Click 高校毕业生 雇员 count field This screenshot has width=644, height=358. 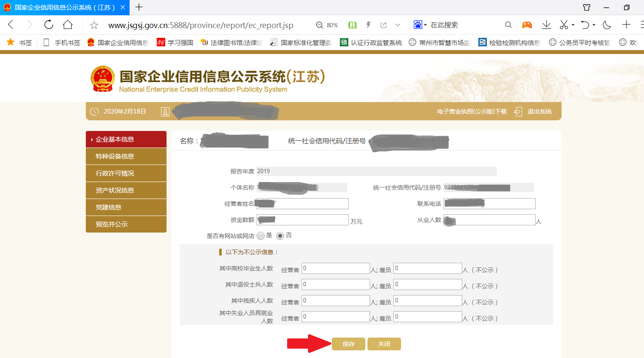pyautogui.click(x=428, y=268)
